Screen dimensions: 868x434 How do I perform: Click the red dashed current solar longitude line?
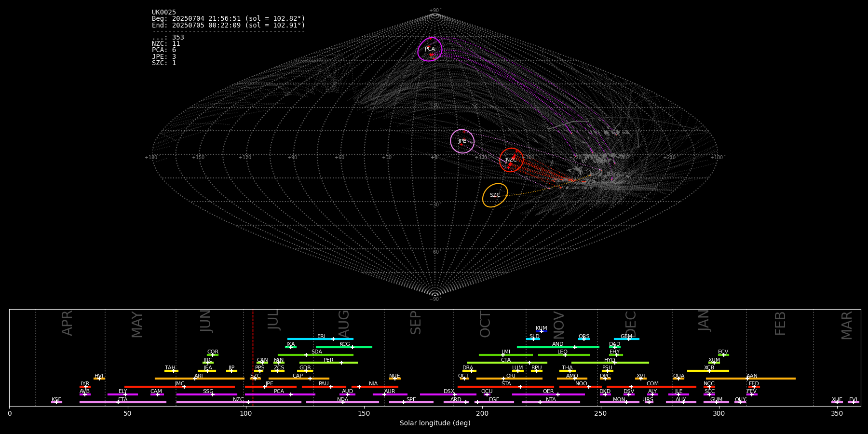[x=253, y=357]
